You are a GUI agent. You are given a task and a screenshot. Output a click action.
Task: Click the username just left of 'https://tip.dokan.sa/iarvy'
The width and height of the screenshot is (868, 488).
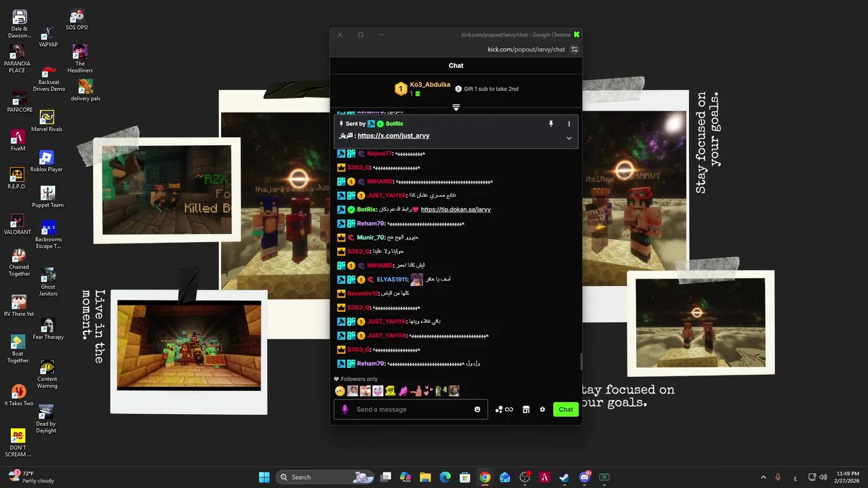pyautogui.click(x=366, y=209)
